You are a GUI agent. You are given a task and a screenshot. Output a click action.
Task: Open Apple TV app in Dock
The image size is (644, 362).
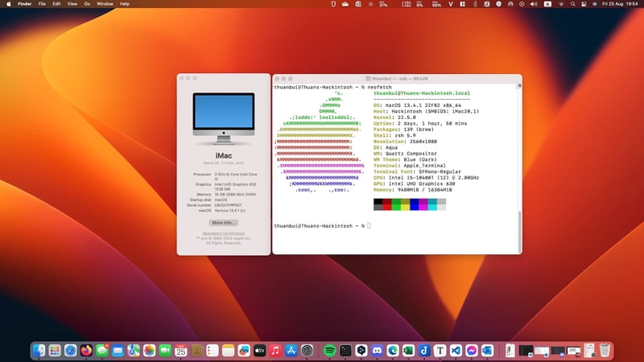click(x=259, y=351)
